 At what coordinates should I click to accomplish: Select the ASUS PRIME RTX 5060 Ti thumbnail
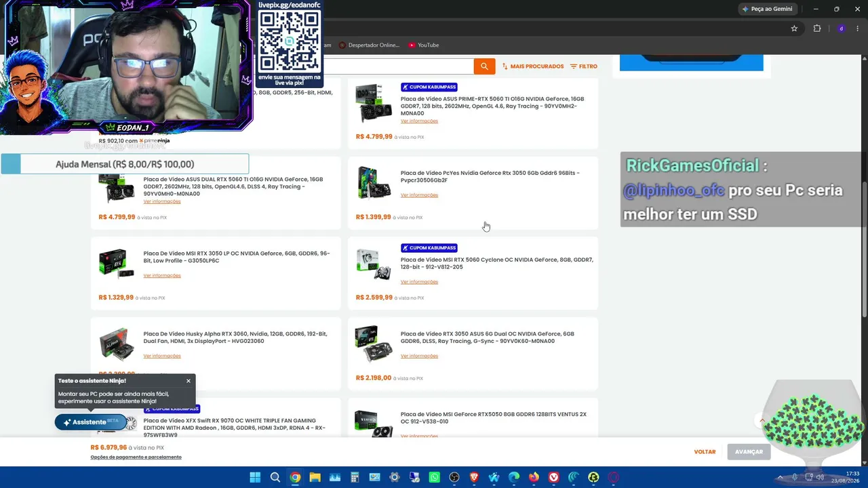pos(374,103)
